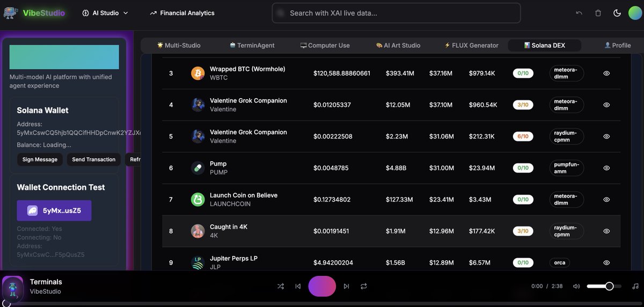Screen dimensions: 644x307
Task: Click row 5 Valentine token avatar
Action: [x=198, y=136]
